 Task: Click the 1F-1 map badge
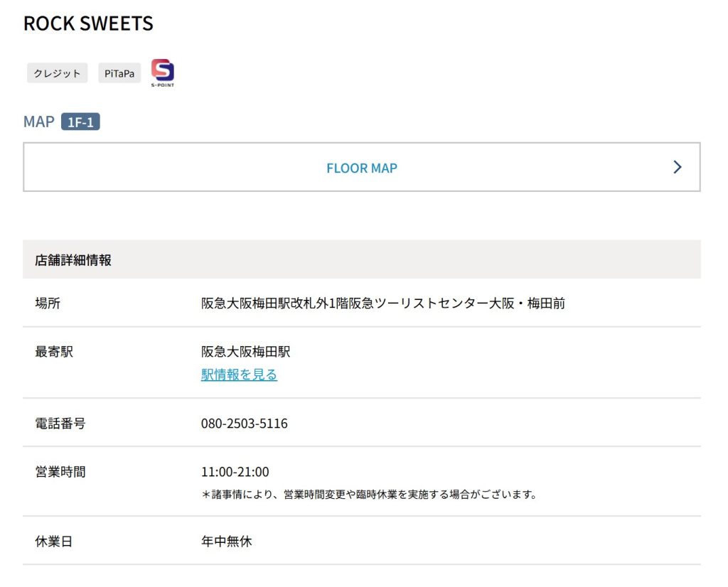[80, 122]
